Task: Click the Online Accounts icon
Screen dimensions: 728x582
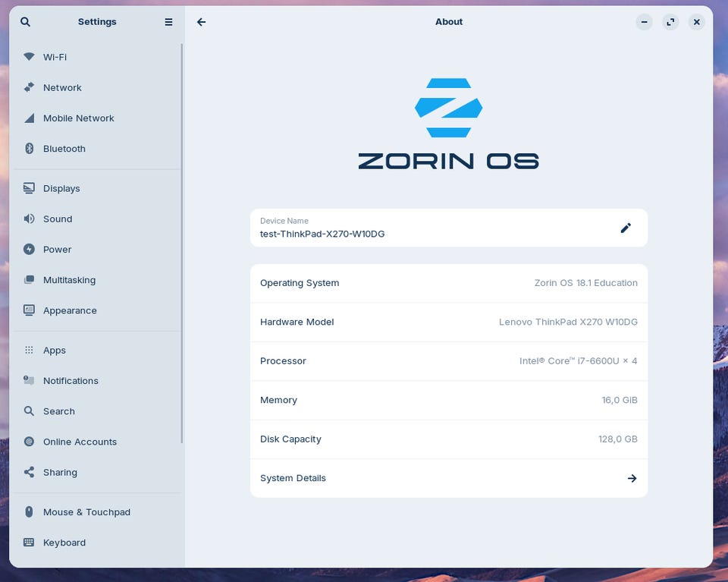Action: point(29,442)
